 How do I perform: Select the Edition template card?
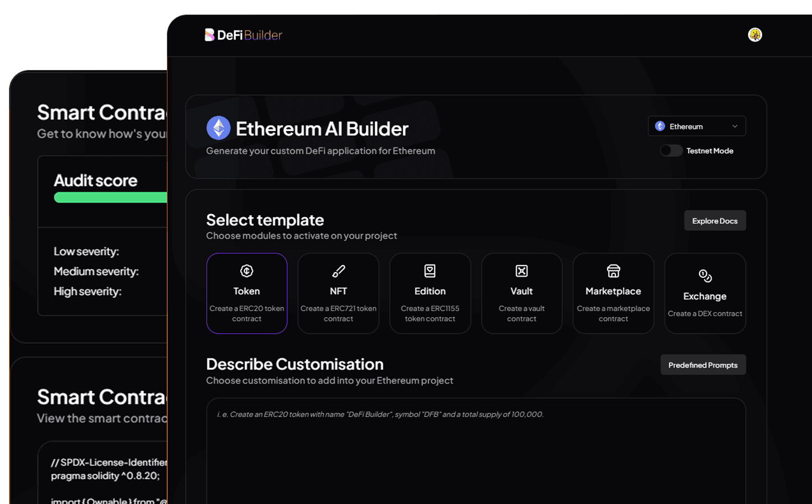(x=430, y=293)
